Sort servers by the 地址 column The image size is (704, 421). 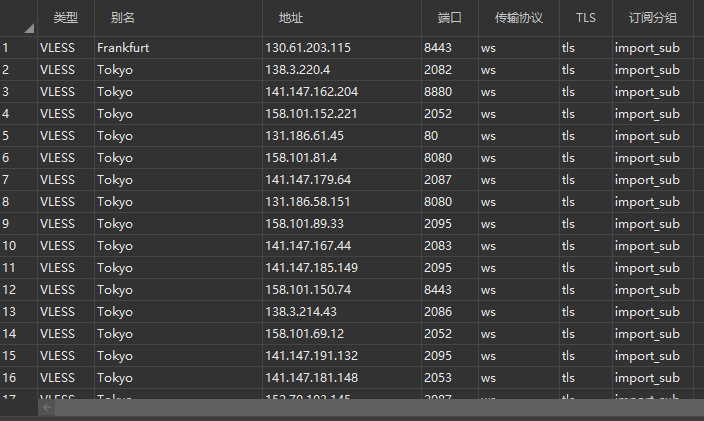click(x=291, y=18)
